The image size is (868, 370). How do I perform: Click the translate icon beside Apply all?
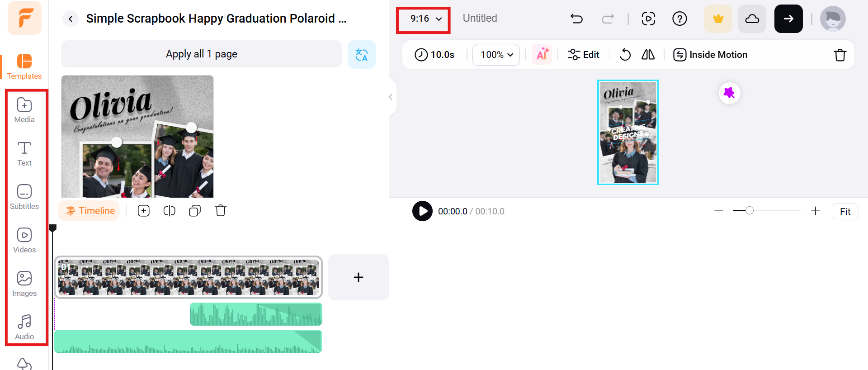coord(362,55)
